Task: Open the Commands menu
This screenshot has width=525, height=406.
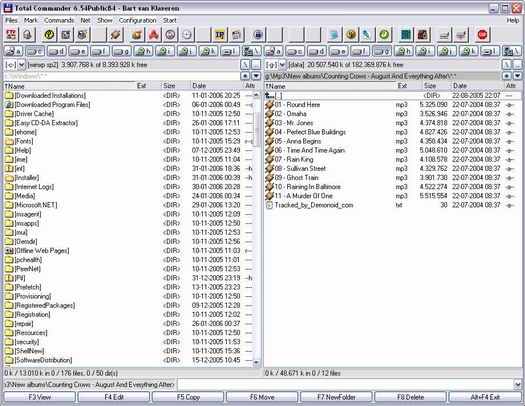Action: coord(59,20)
